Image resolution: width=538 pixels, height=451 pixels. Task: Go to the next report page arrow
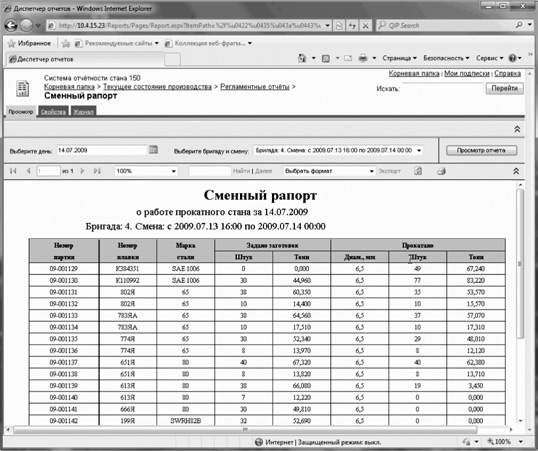82,171
